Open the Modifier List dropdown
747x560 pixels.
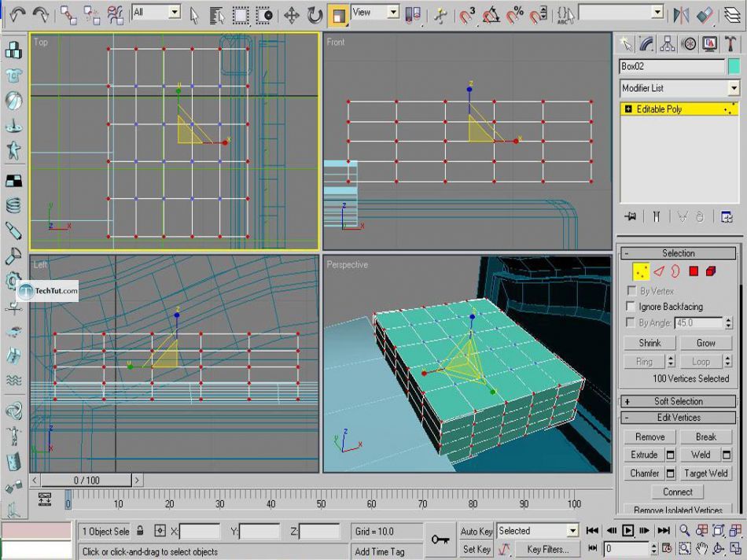pyautogui.click(x=679, y=88)
